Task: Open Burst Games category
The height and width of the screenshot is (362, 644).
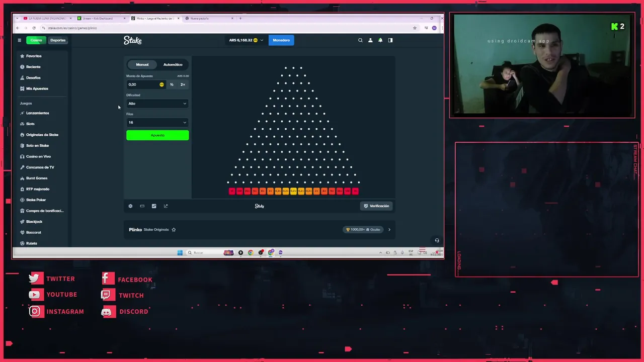Action: (x=37, y=178)
